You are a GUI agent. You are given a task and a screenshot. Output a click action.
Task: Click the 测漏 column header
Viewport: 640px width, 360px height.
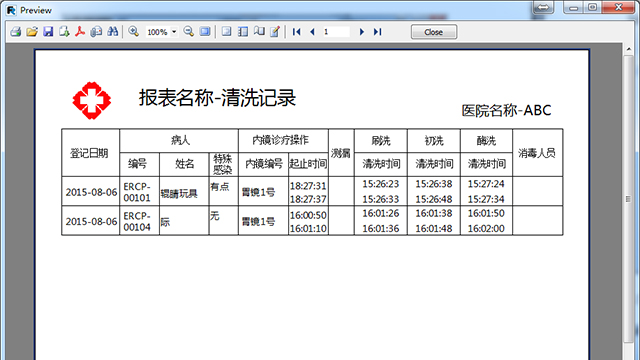coord(341,153)
